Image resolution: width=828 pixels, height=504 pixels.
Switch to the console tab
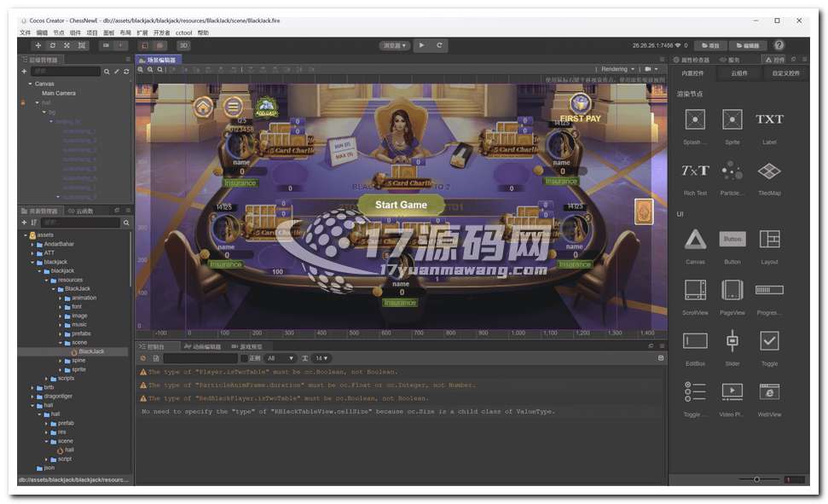152,346
